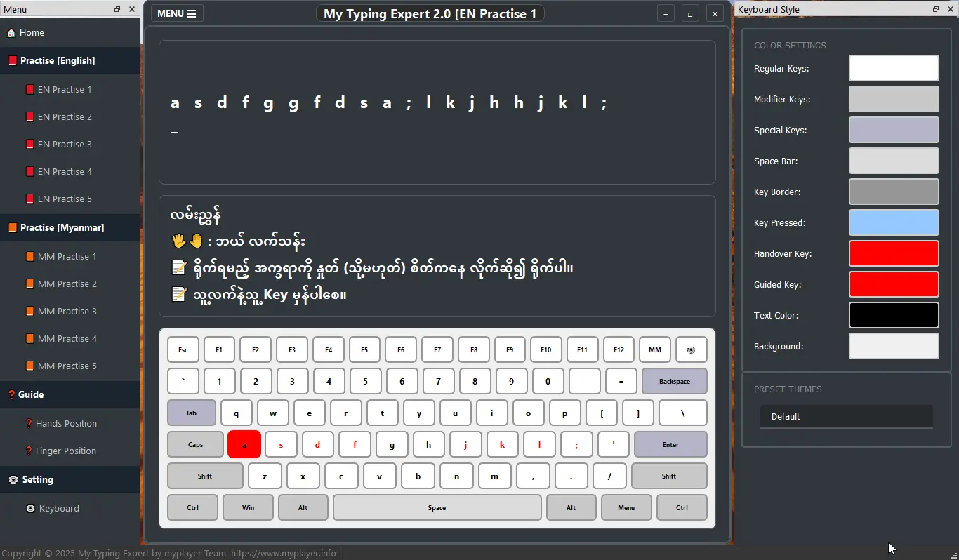Change the Handover Key red swatch
Image resolution: width=959 pixels, height=560 pixels.
(894, 253)
